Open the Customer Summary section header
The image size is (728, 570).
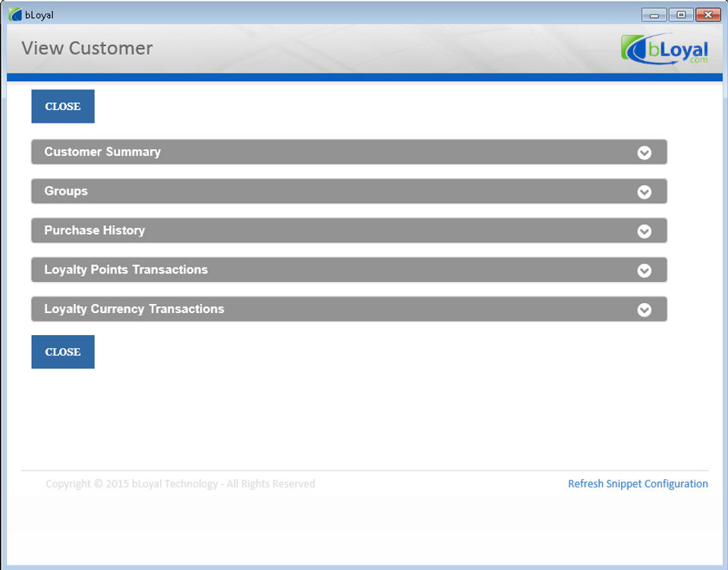tap(349, 152)
